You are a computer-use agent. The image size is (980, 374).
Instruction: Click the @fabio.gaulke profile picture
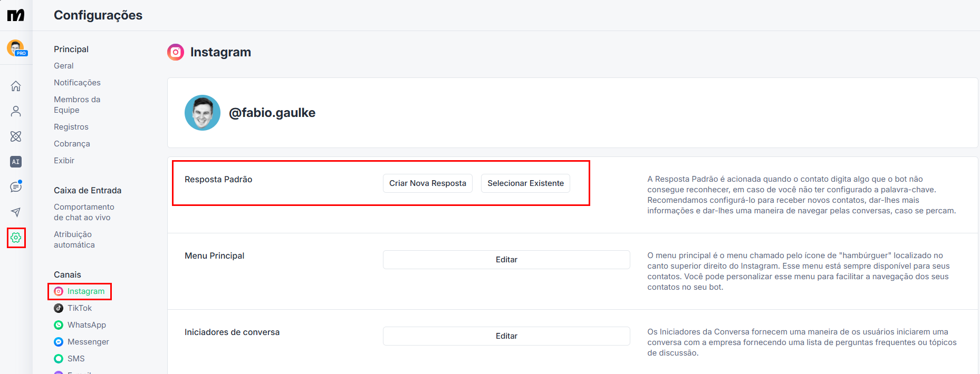[x=203, y=113]
